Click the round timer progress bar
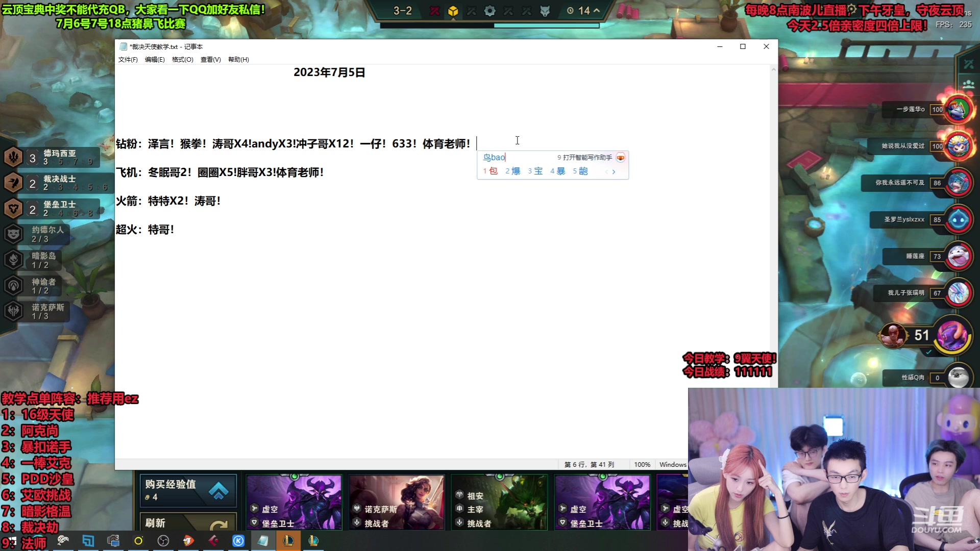This screenshot has width=980, height=551. [x=489, y=25]
